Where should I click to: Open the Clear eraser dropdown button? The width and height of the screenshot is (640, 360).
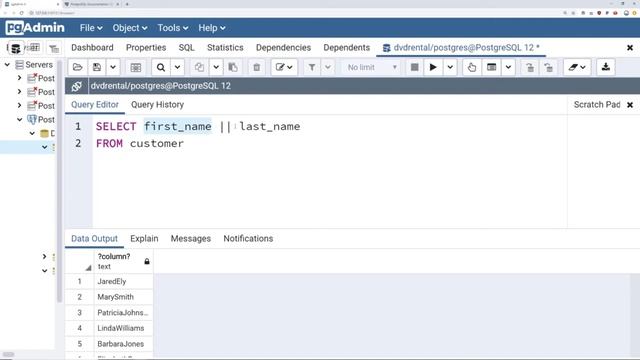tap(577, 67)
